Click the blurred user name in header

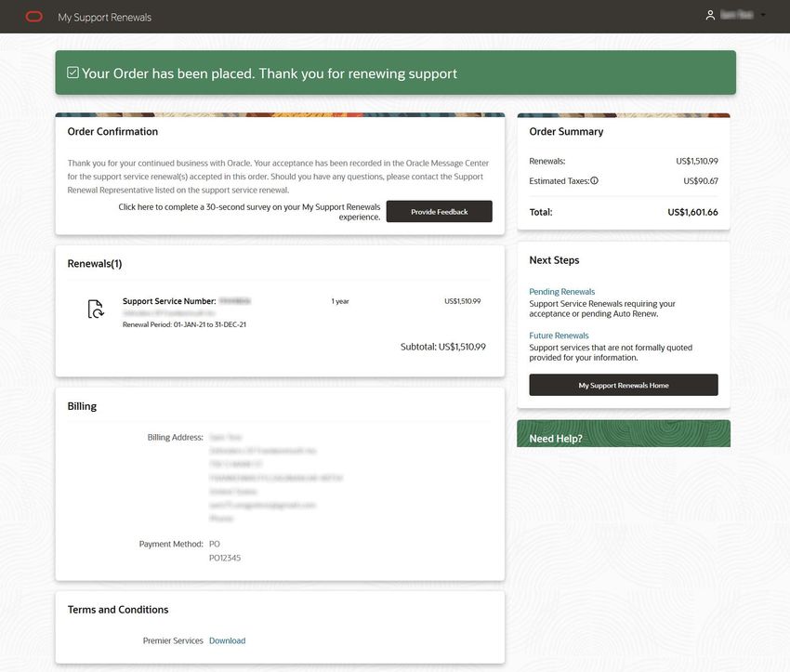click(x=737, y=15)
